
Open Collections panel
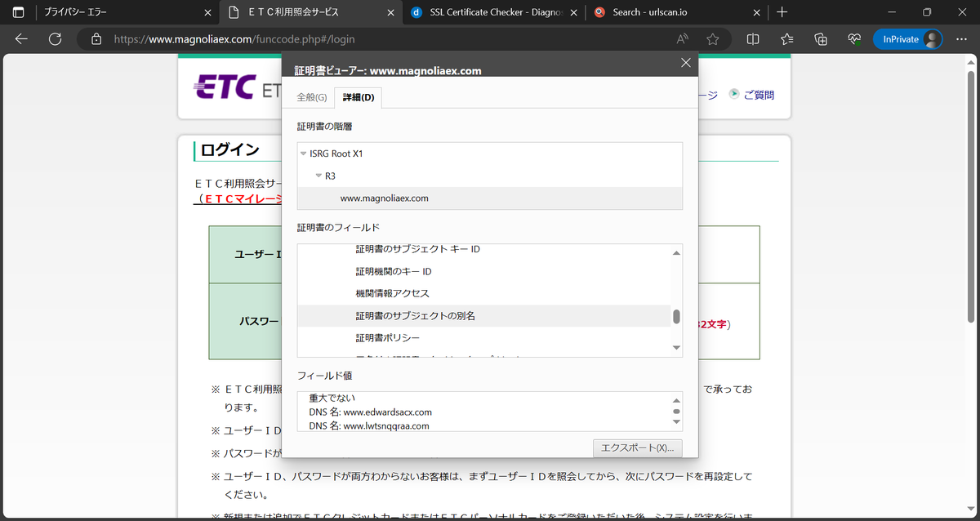click(x=821, y=38)
